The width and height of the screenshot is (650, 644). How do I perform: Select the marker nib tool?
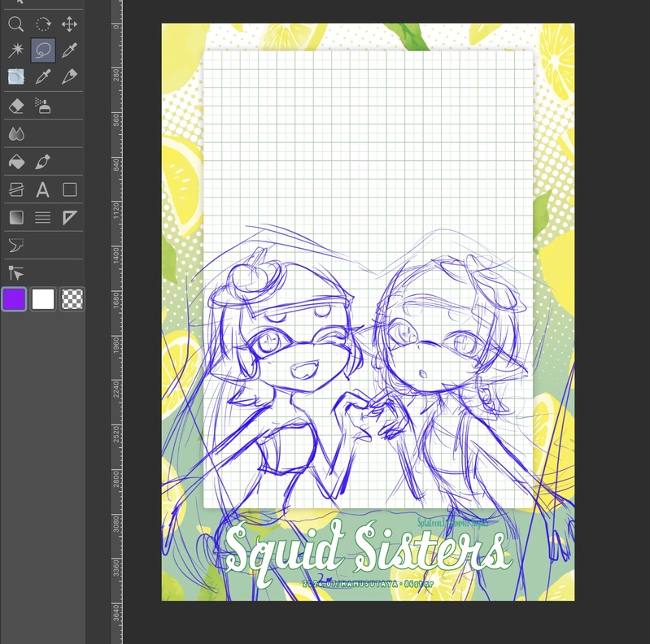[x=69, y=76]
